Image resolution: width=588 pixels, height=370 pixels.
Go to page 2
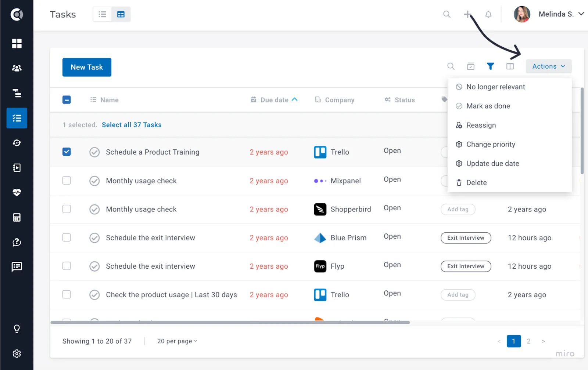click(528, 341)
